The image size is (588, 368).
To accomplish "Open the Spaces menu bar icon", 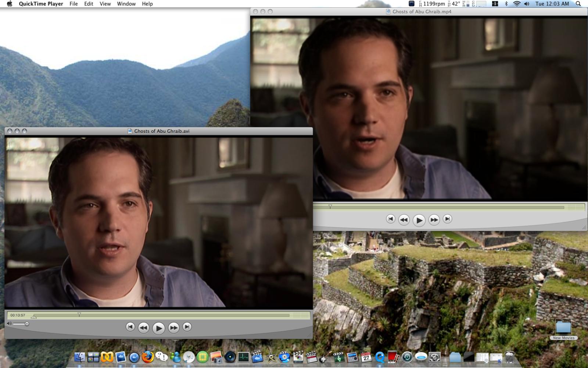I will 495,4.
